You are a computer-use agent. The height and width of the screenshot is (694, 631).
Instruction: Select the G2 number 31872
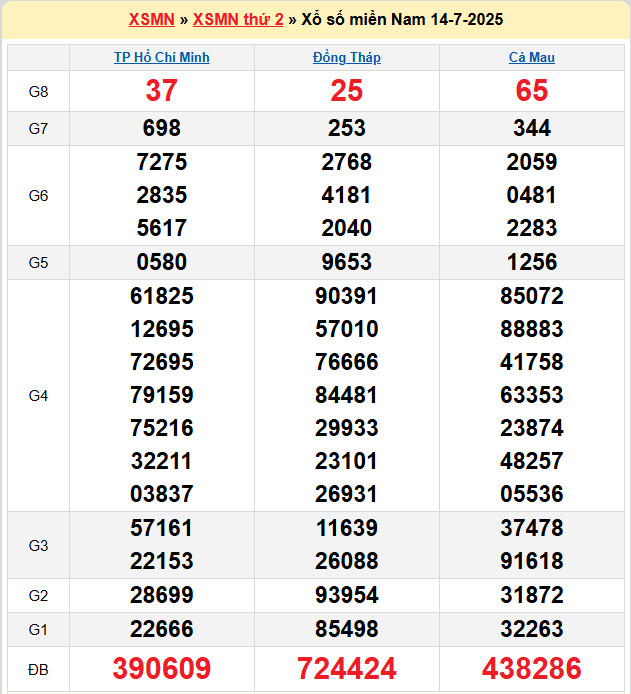click(x=531, y=595)
